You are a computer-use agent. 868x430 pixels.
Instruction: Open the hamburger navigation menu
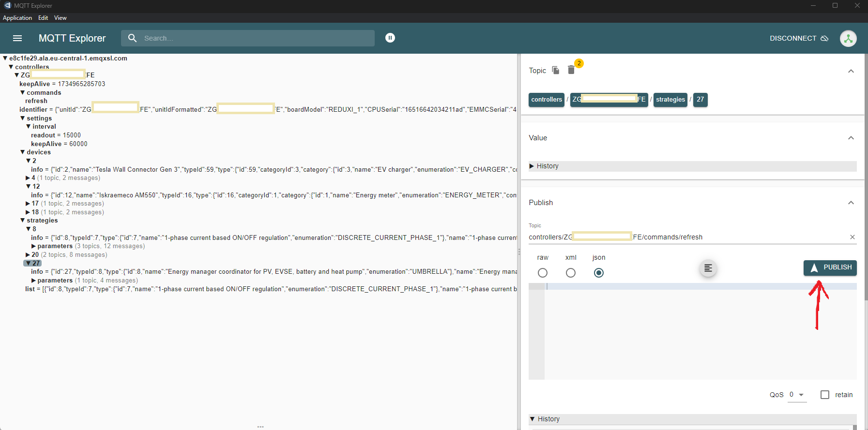[x=17, y=38]
